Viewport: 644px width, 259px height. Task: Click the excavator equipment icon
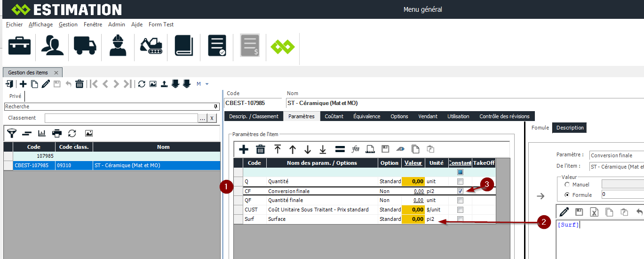[x=151, y=47]
